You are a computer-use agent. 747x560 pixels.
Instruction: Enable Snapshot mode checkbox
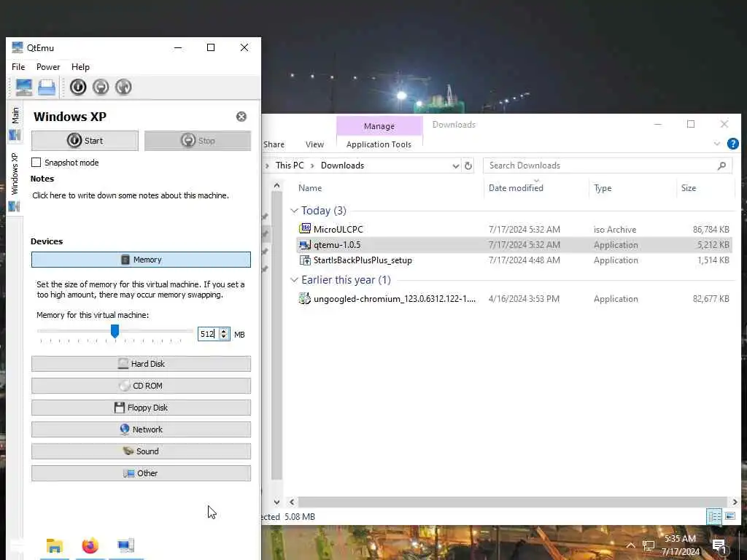pyautogui.click(x=36, y=163)
